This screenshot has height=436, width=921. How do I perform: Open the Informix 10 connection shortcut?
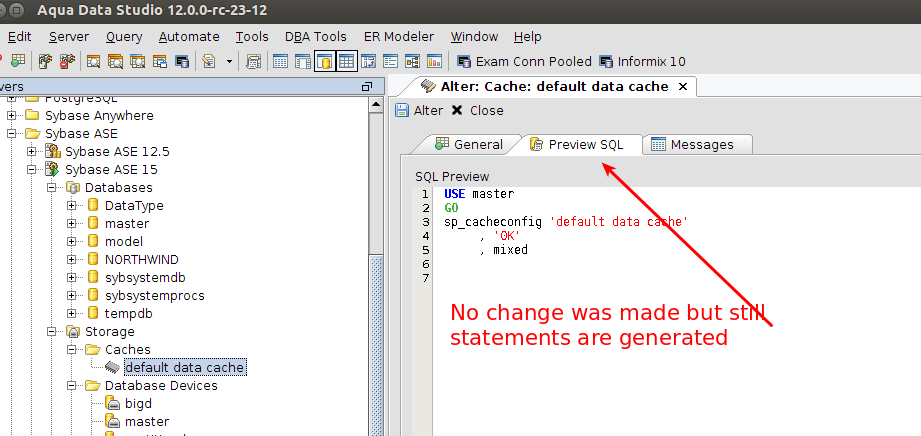(641, 61)
